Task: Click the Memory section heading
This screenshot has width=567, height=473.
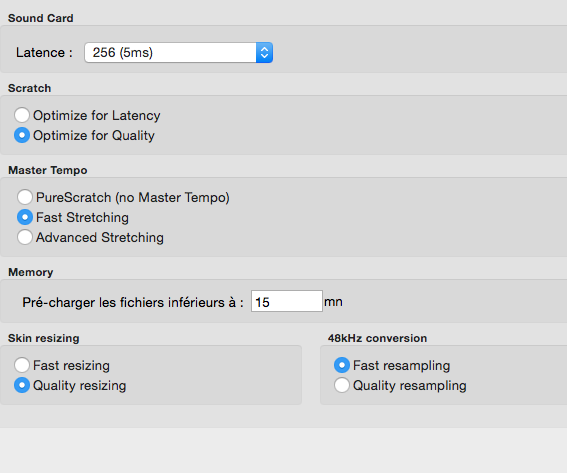Action: pos(31,272)
